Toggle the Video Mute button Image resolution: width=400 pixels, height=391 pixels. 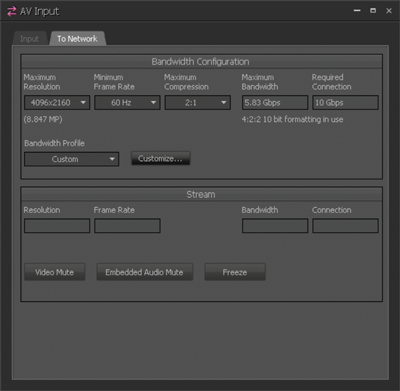click(55, 272)
